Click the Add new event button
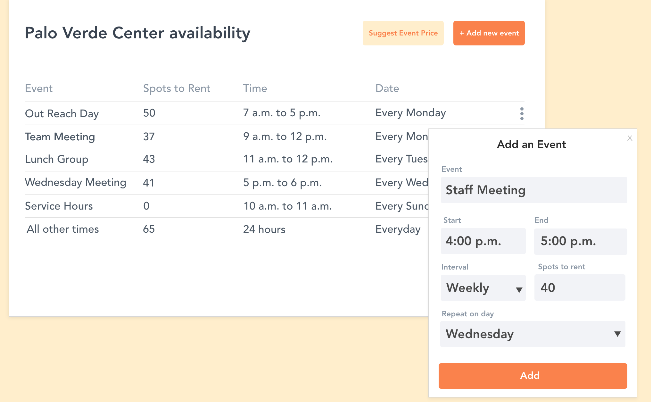Screen dimensions: 651x402 [x=489, y=33]
